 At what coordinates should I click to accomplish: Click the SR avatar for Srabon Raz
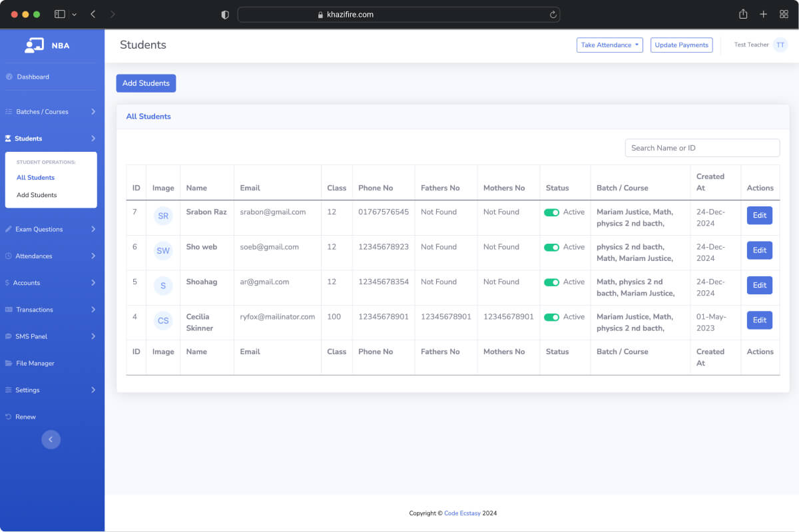(x=163, y=216)
